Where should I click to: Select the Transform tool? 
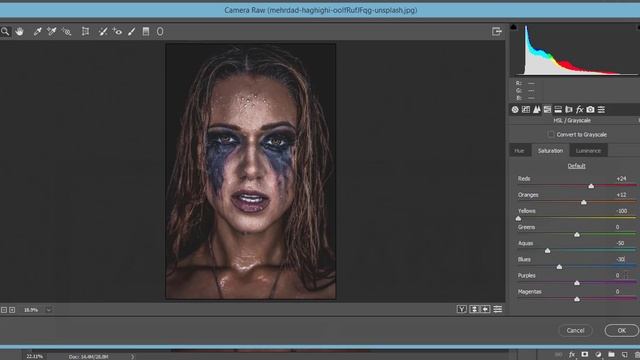point(85,31)
